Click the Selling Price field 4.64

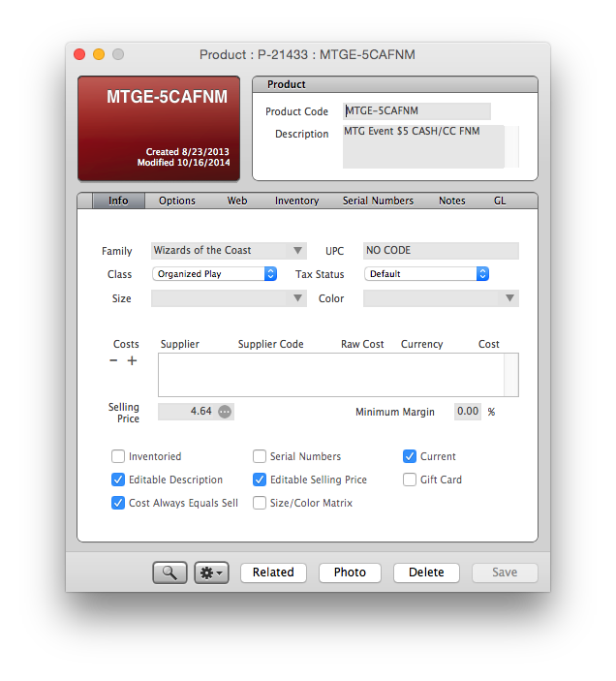[x=188, y=412]
